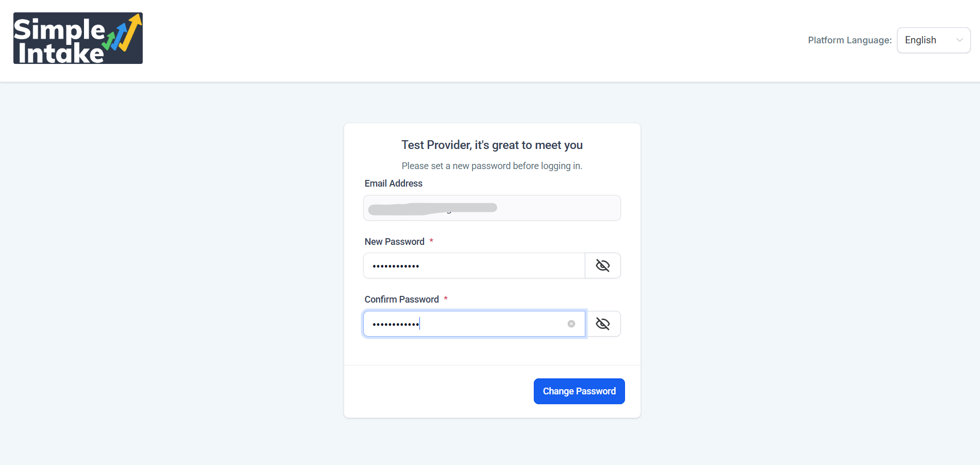Toggle Confirm Password visibility with the eye icon
The image size is (980, 465).
pyautogui.click(x=602, y=324)
